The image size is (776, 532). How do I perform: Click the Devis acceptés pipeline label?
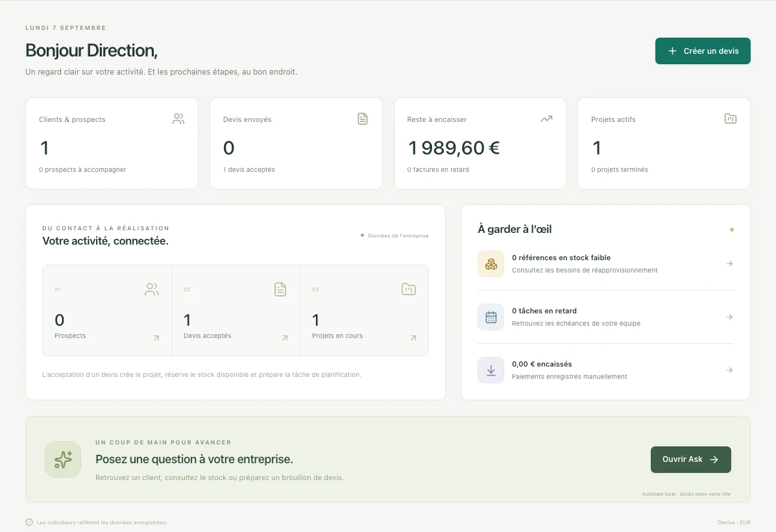click(x=208, y=335)
